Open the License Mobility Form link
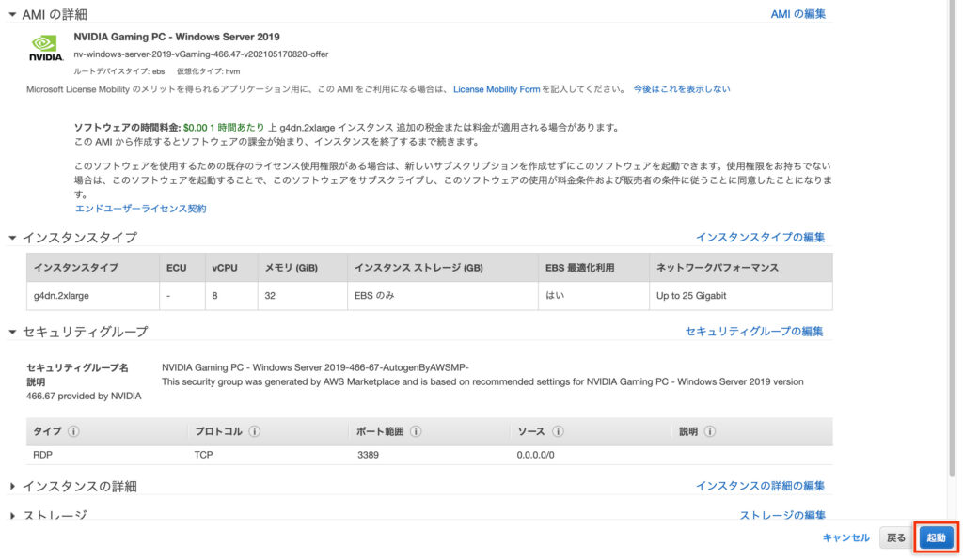Screen dimensions: 963x560 coord(497,89)
